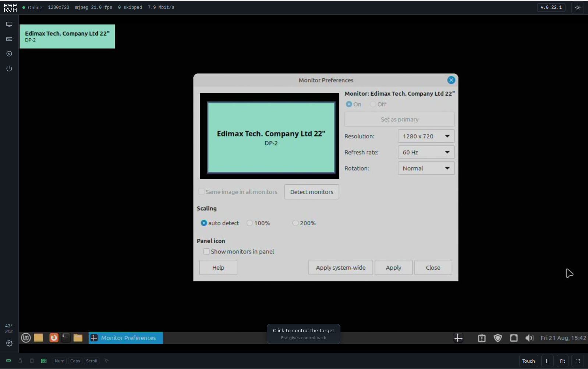Open the Linux Mint start menu icon
Image resolution: width=588 pixels, height=369 pixels.
point(26,338)
